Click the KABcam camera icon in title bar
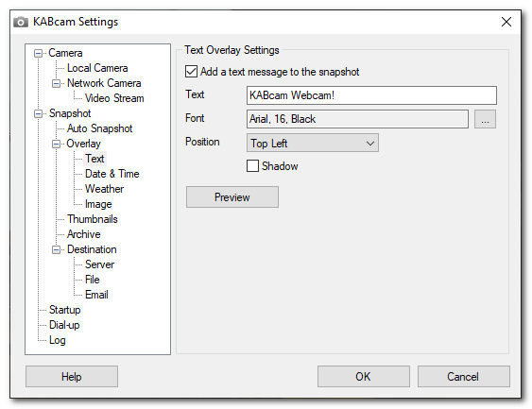 21,23
